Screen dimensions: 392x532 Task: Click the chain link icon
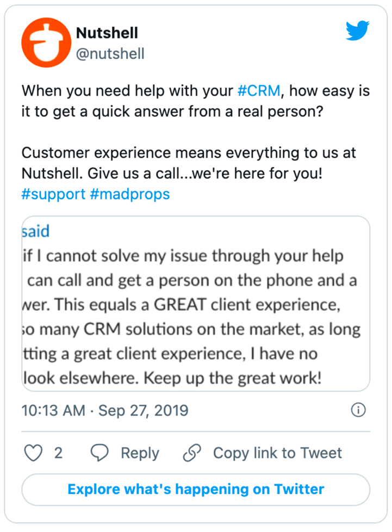click(192, 453)
